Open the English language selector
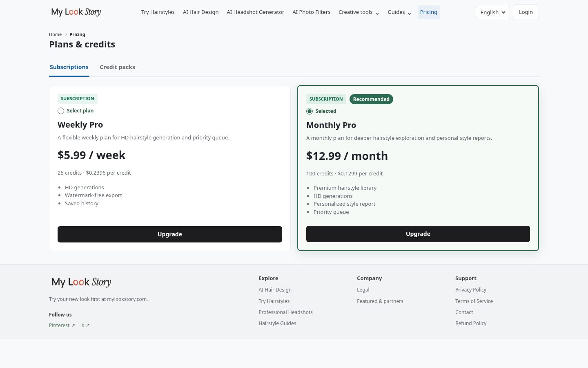Screen dimensions: 588x368 pos(492,12)
